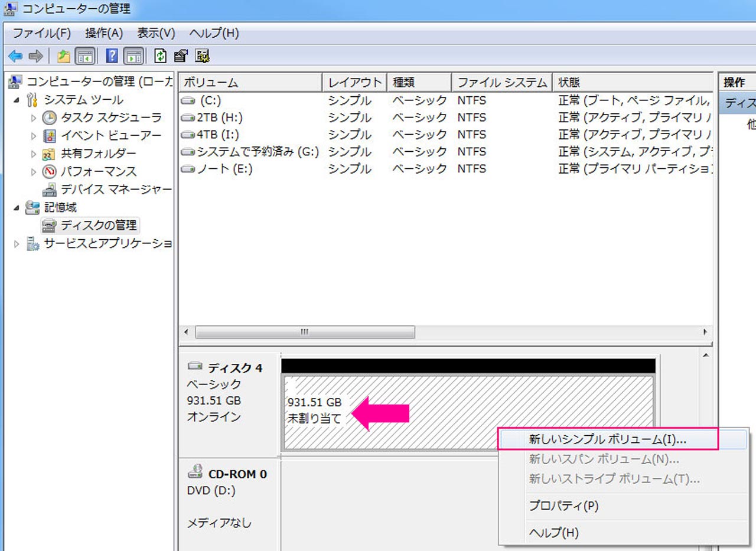Collapse the 記憶域 tree node
Viewport: 756px width, 551px height.
coord(16,208)
